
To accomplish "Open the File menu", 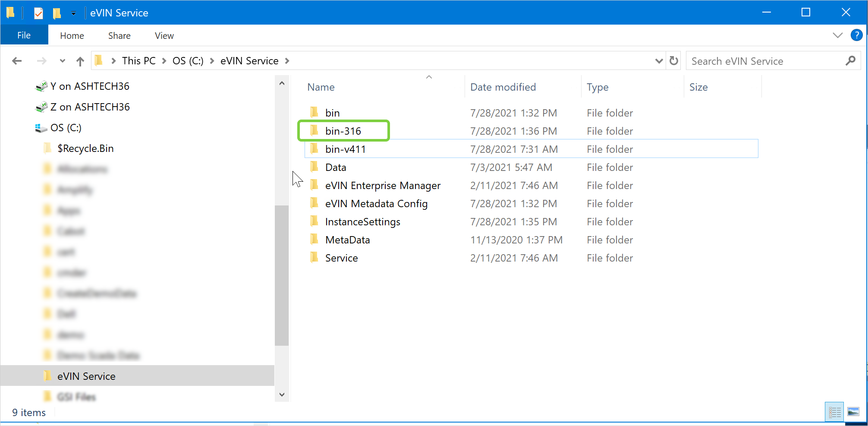I will [x=24, y=35].
